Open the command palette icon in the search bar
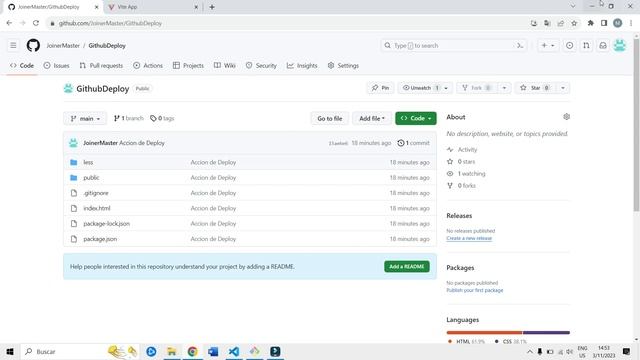 point(520,46)
